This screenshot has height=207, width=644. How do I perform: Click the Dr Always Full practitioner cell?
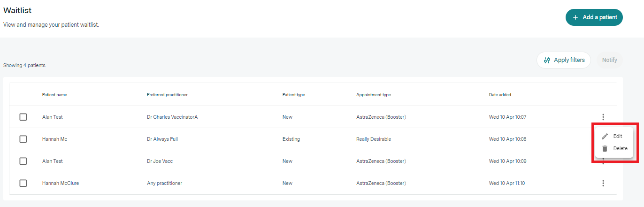pos(162,139)
